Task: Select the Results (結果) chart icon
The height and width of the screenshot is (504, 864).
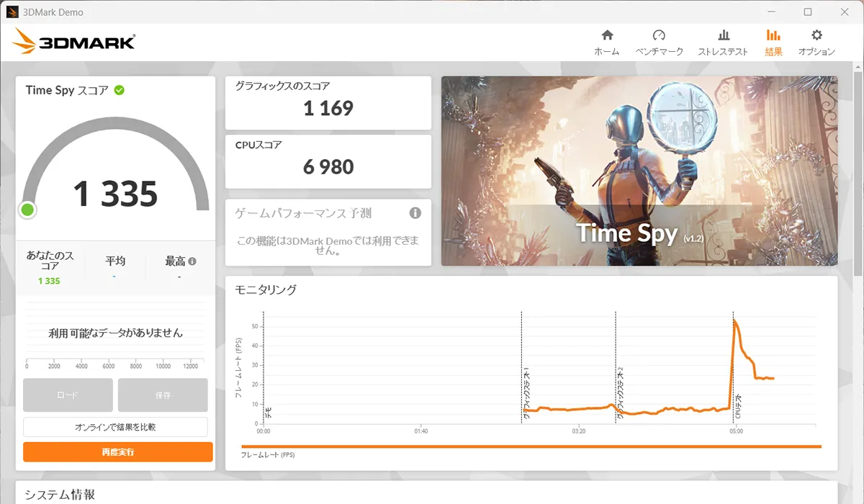Action: [773, 36]
